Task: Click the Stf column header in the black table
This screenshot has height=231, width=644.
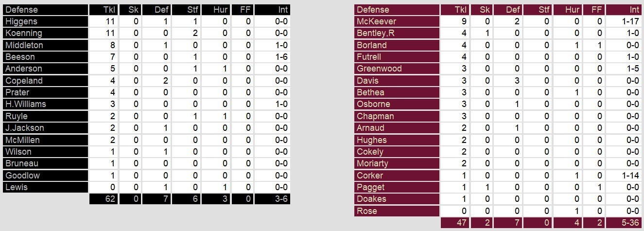Action: tap(186, 10)
